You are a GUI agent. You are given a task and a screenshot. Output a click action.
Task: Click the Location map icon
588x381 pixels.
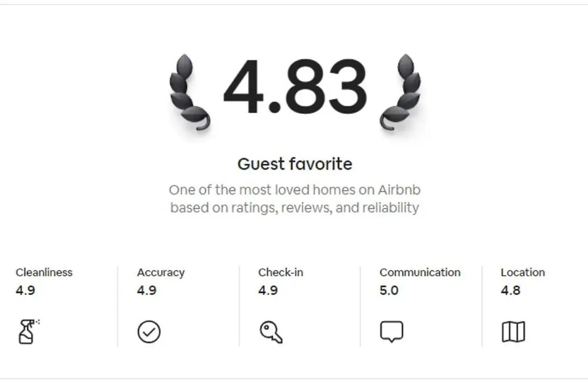point(513,332)
